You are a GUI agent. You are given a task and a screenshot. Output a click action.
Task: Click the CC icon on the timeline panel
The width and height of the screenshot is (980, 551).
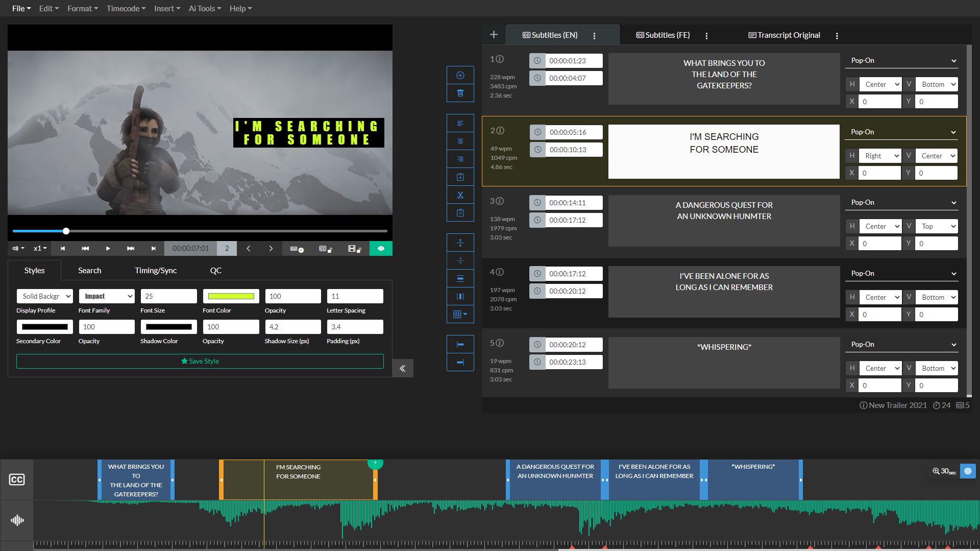tap(17, 480)
